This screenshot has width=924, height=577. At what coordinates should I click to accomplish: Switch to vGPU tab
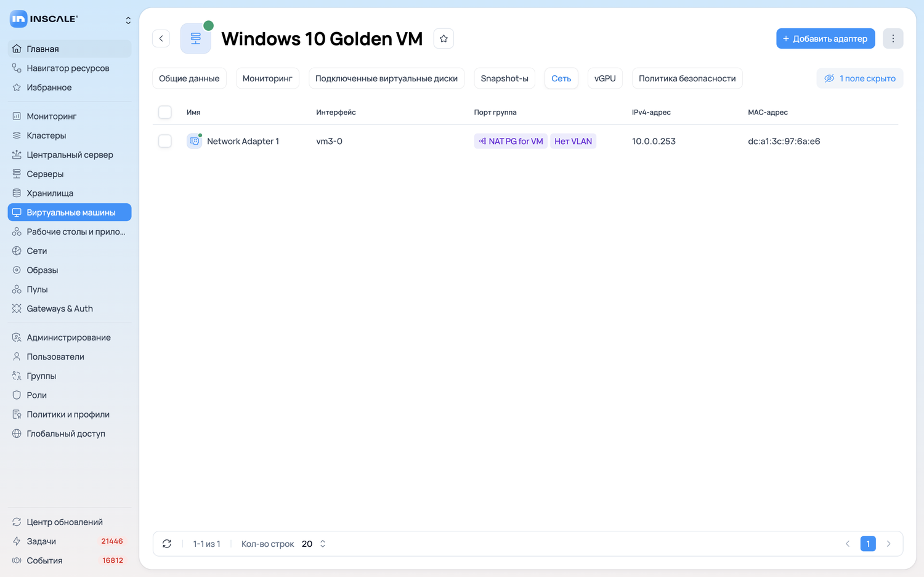pyautogui.click(x=605, y=78)
